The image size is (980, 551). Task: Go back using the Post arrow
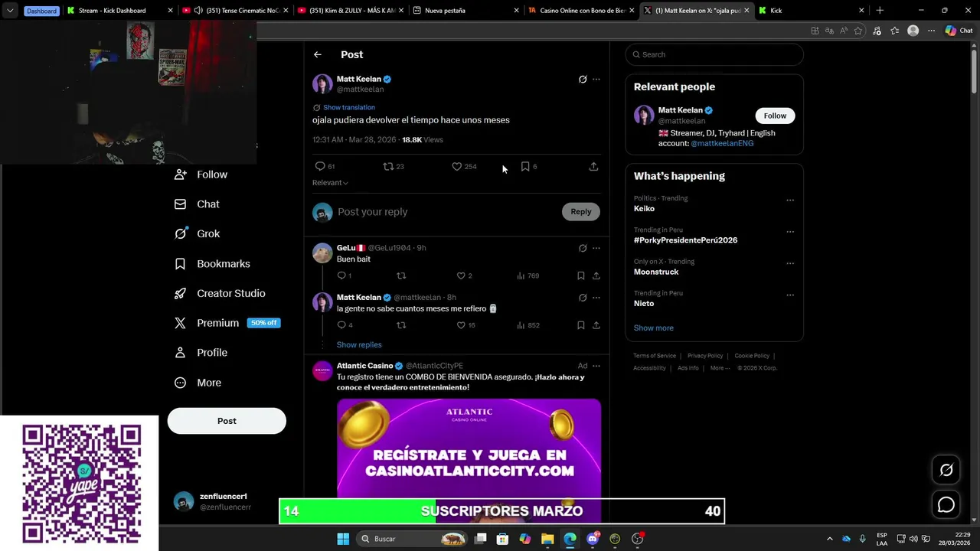tap(318, 54)
